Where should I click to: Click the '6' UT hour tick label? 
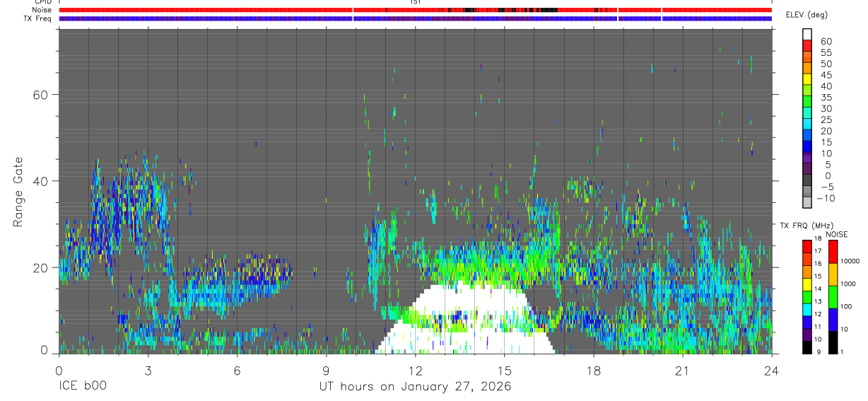point(237,369)
